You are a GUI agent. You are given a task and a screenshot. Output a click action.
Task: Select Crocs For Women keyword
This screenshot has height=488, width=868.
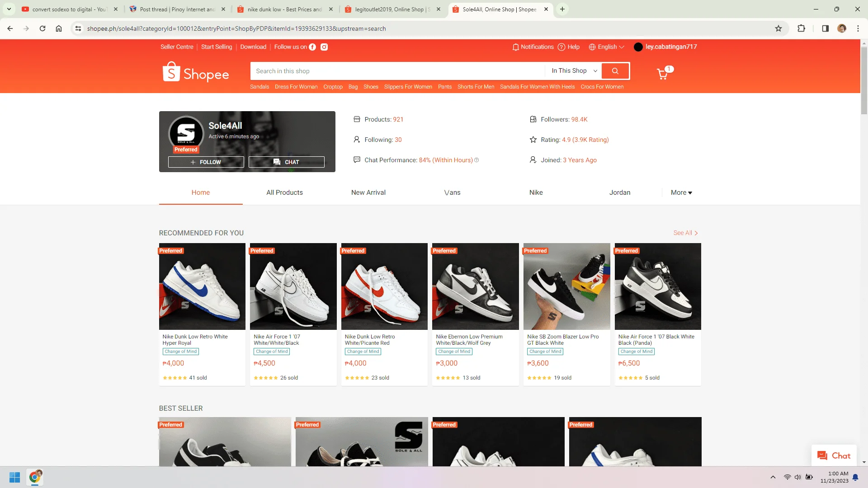click(x=602, y=87)
